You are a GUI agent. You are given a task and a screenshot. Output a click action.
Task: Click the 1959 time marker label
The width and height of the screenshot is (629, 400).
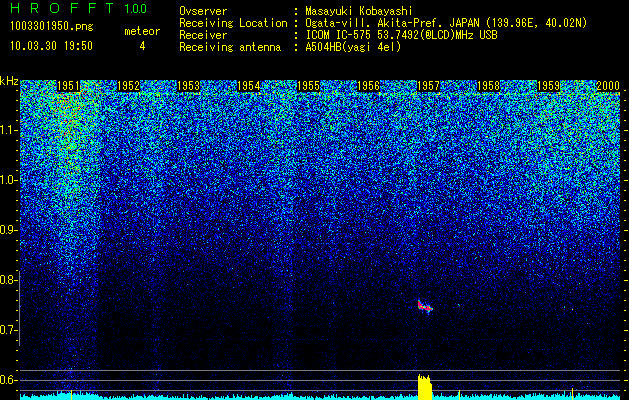click(x=548, y=86)
